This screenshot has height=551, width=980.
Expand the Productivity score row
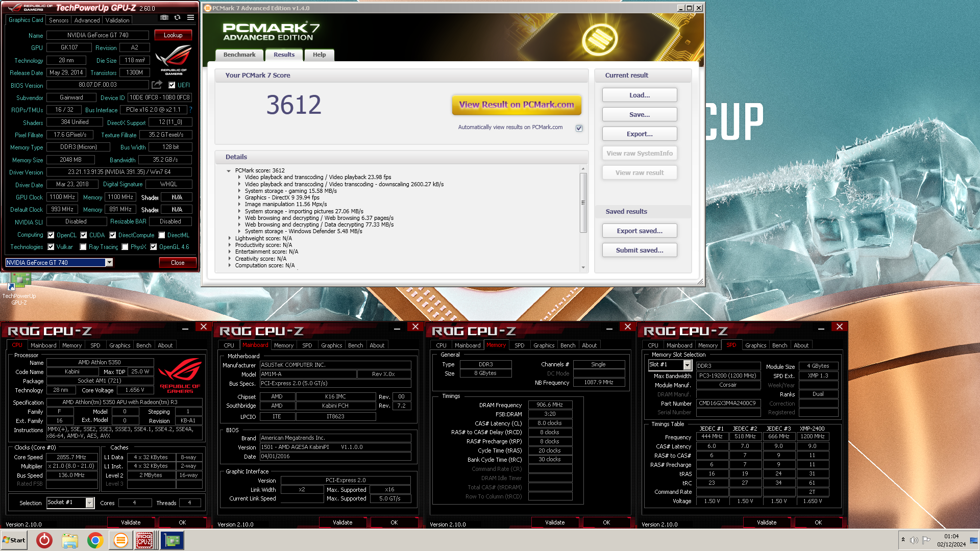229,245
